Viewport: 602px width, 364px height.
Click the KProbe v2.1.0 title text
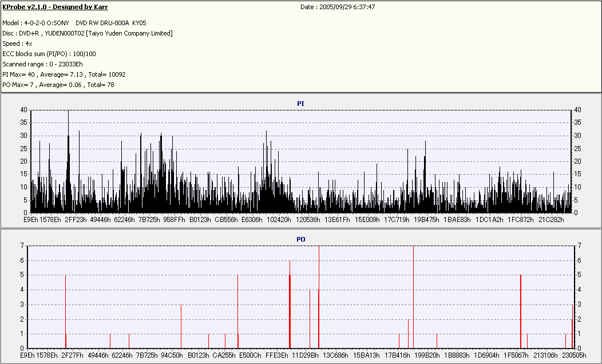point(55,7)
